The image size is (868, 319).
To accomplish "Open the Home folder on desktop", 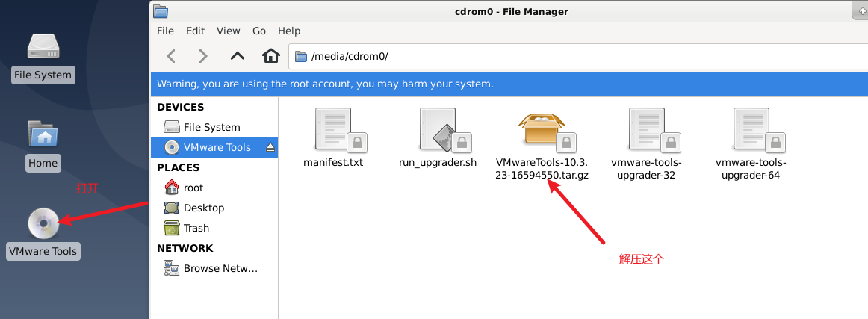I will (x=43, y=135).
